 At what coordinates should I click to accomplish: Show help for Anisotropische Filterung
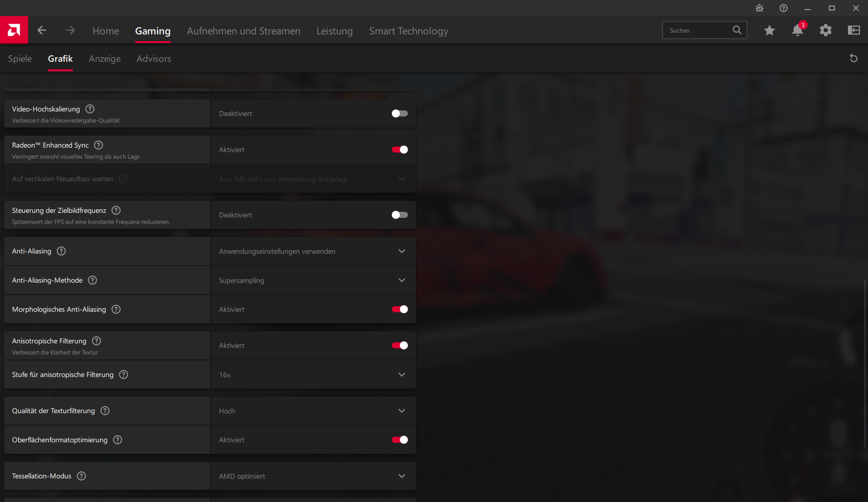tap(96, 341)
